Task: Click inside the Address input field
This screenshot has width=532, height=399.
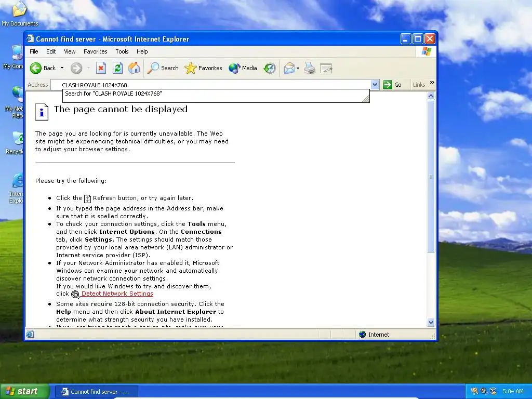Action: pos(210,85)
